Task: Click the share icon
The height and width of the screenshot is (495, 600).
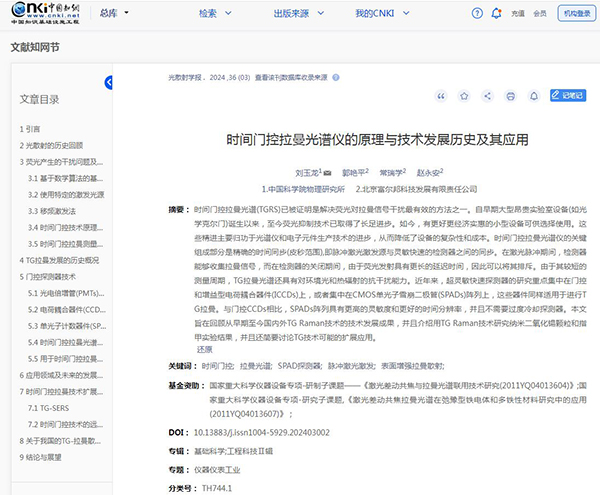Action: coord(486,96)
